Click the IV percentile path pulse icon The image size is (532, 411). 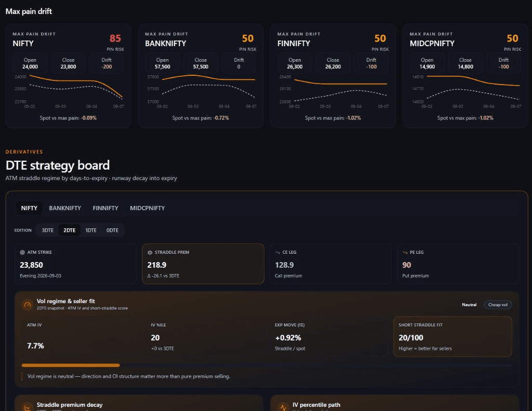click(283, 407)
